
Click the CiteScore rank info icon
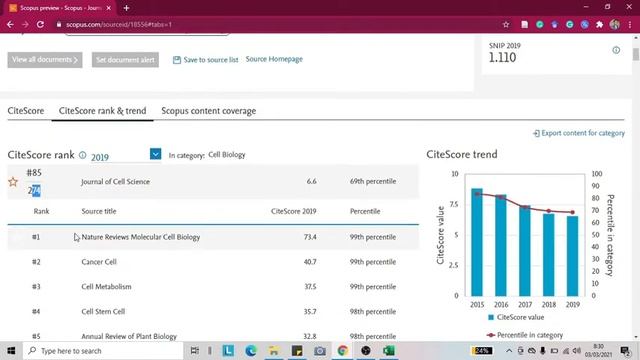(x=82, y=155)
